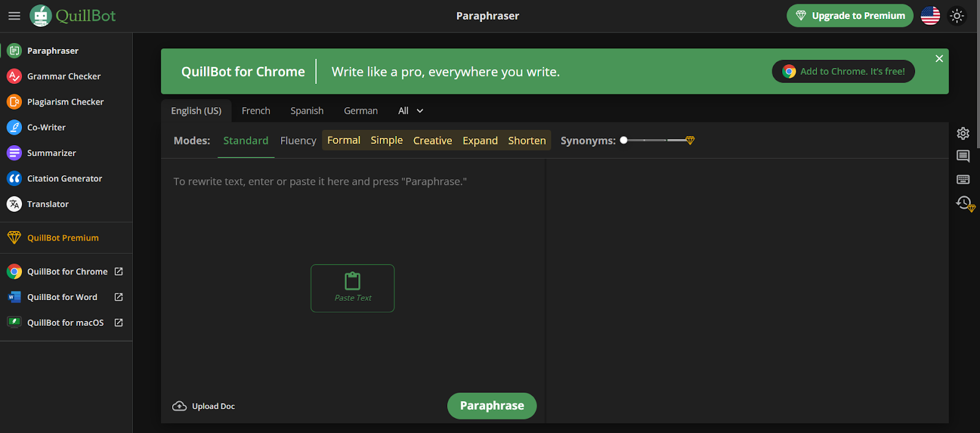
Task: Click the Grammar Checker sidebar icon
Action: [x=14, y=77]
